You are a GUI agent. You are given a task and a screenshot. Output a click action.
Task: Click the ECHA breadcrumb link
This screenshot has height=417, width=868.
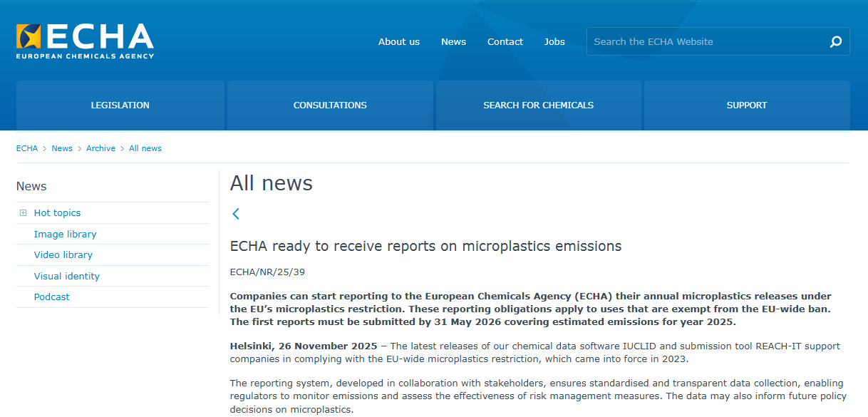(27, 148)
